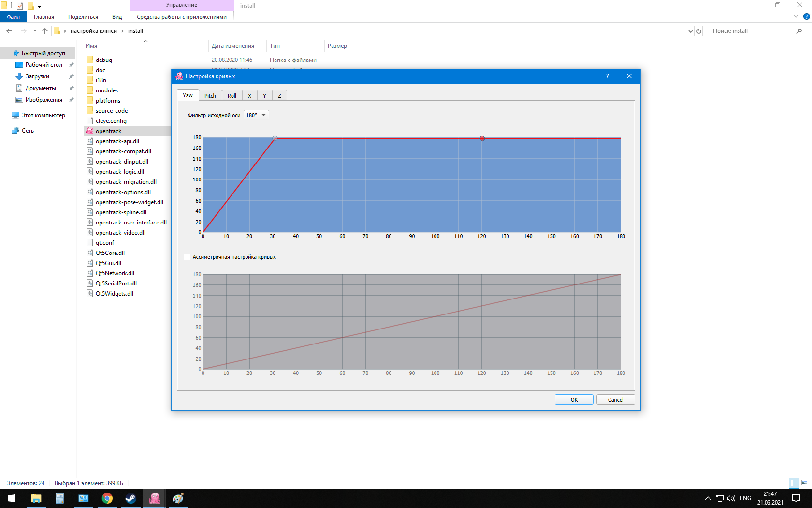
Task: Open Этот компьютер in navigation pane
Action: (x=43, y=115)
